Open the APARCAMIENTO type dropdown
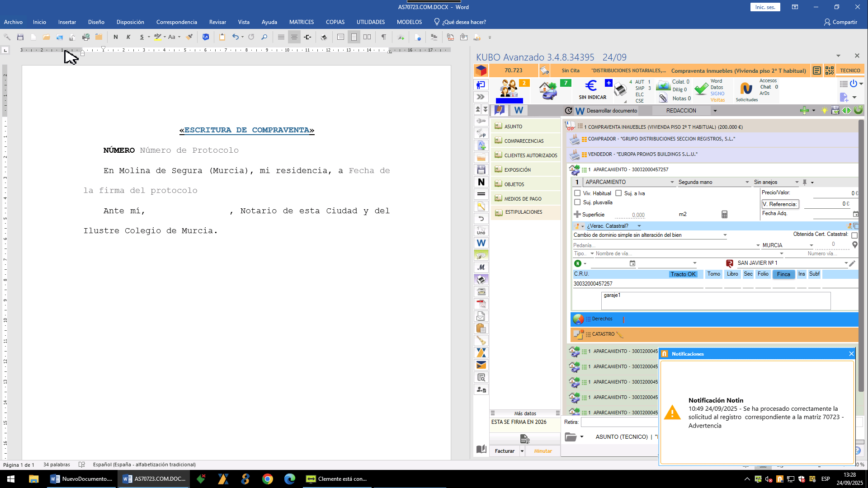Viewport: 868px width, 488px height. [x=672, y=182]
